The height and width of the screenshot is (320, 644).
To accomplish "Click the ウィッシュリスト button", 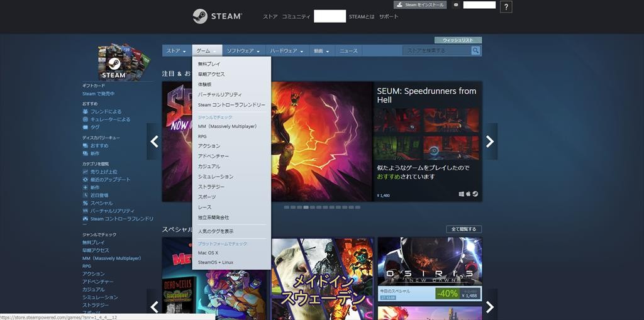I will click(458, 40).
